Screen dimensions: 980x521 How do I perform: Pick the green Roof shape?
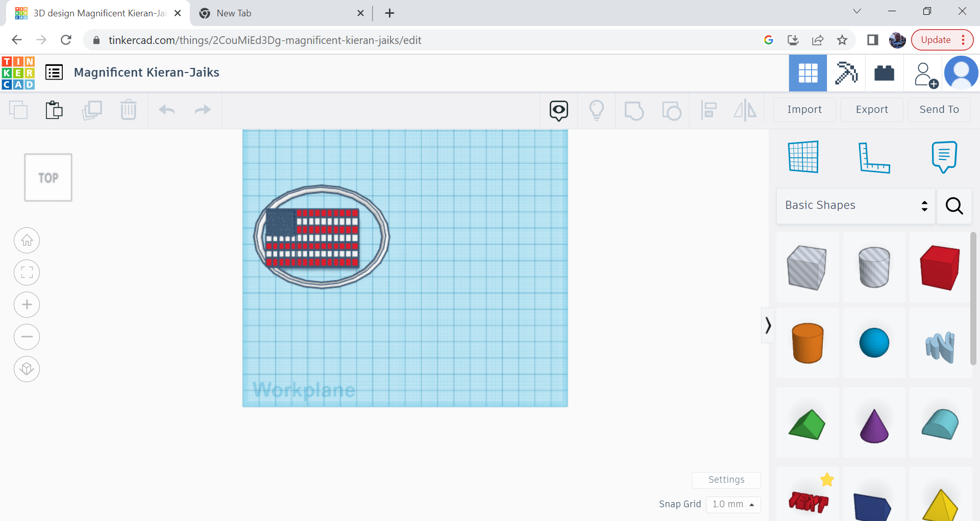807,424
